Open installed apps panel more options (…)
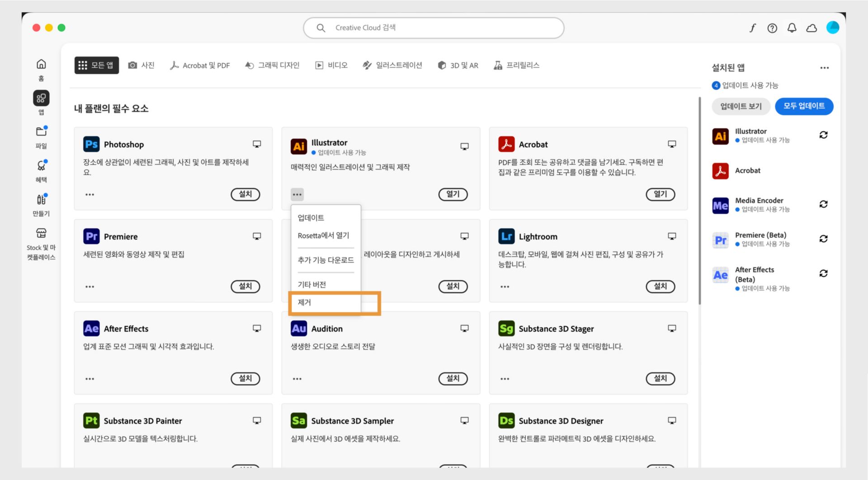This screenshot has height=480, width=868. (x=825, y=68)
